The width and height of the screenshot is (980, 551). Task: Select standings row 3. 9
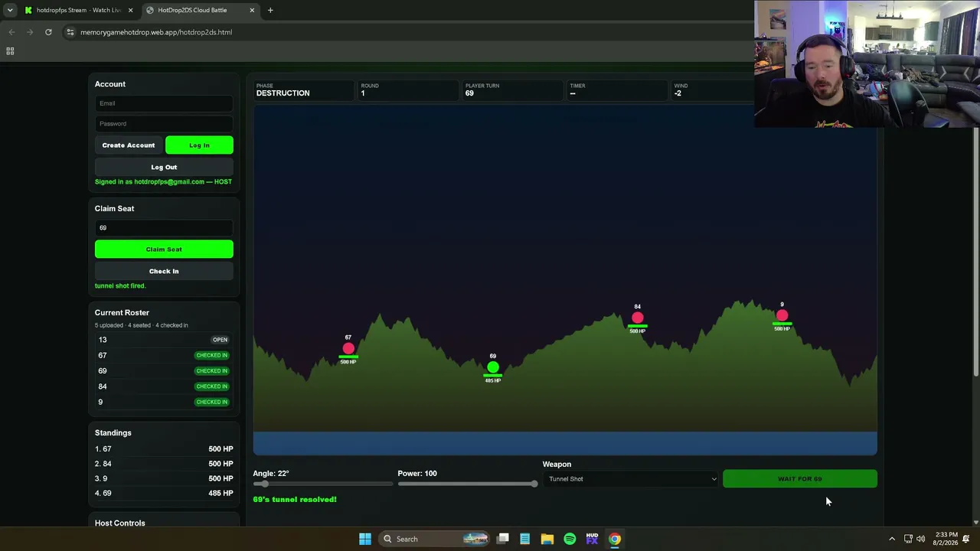[164, 478]
